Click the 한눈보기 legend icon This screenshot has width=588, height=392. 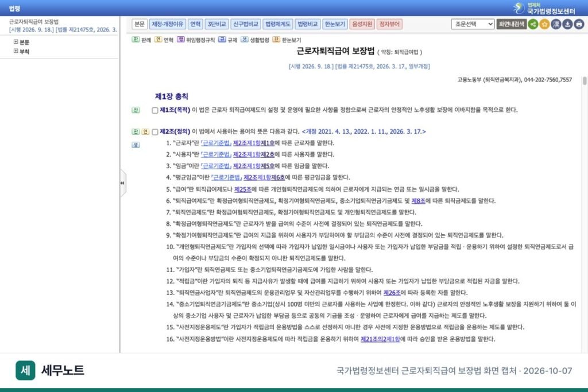pyautogui.click(x=276, y=40)
